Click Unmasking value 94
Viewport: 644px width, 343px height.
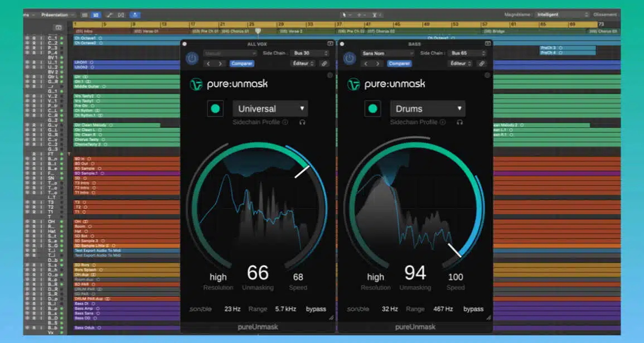pyautogui.click(x=415, y=273)
